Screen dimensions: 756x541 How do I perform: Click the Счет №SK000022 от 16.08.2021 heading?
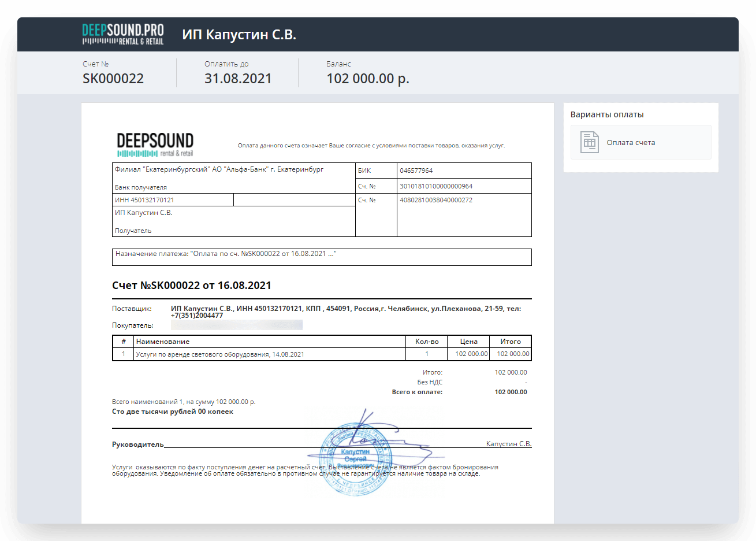click(x=191, y=286)
